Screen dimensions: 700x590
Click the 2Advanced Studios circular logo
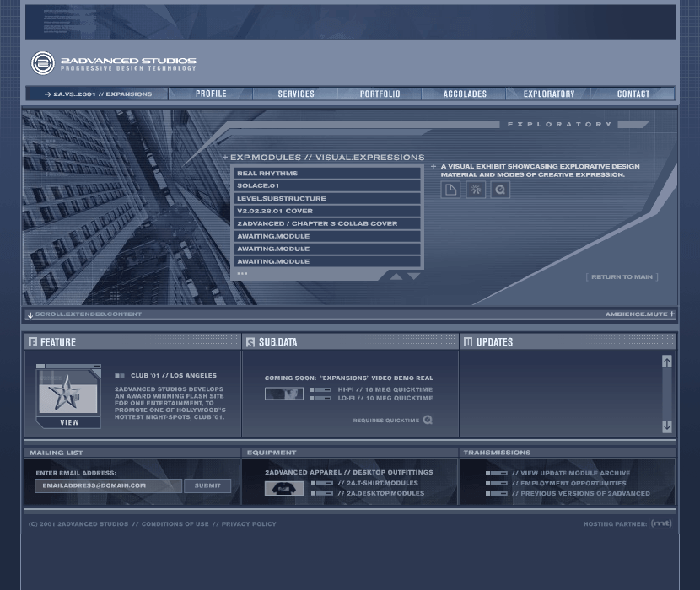click(x=42, y=63)
